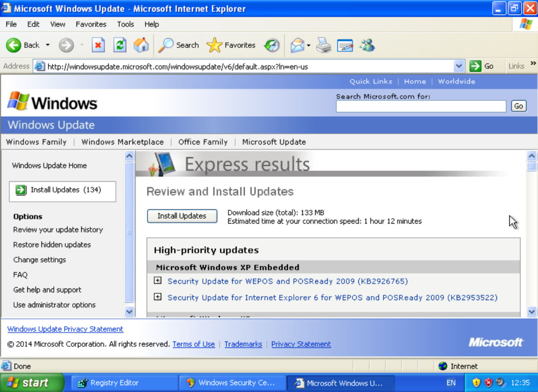Image resolution: width=538 pixels, height=392 pixels.
Task: Open the Tools menu
Action: [x=125, y=24]
